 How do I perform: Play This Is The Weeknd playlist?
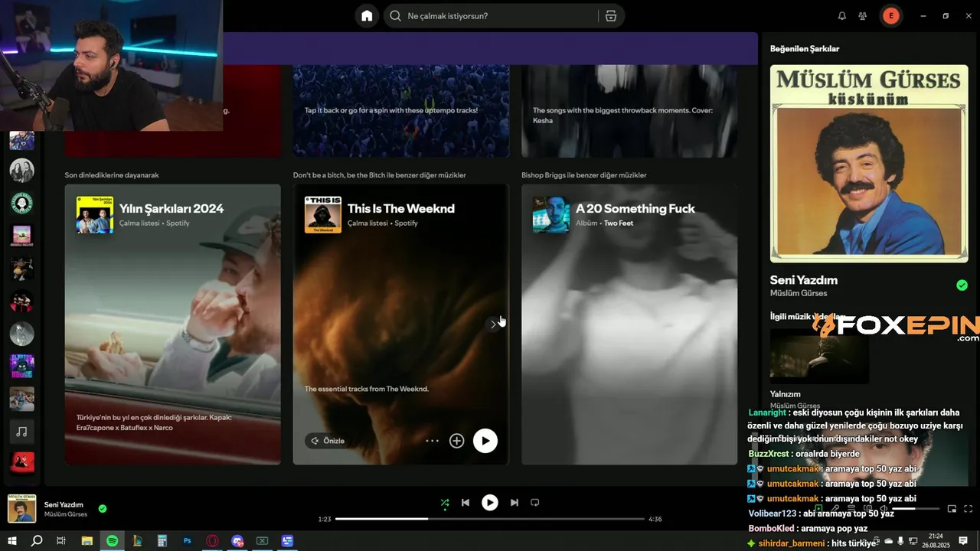[x=485, y=441]
